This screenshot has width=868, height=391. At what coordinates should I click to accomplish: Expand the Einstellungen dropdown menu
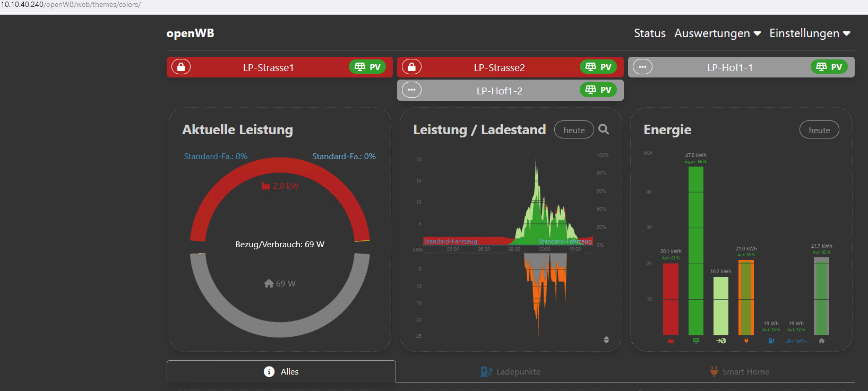(810, 33)
